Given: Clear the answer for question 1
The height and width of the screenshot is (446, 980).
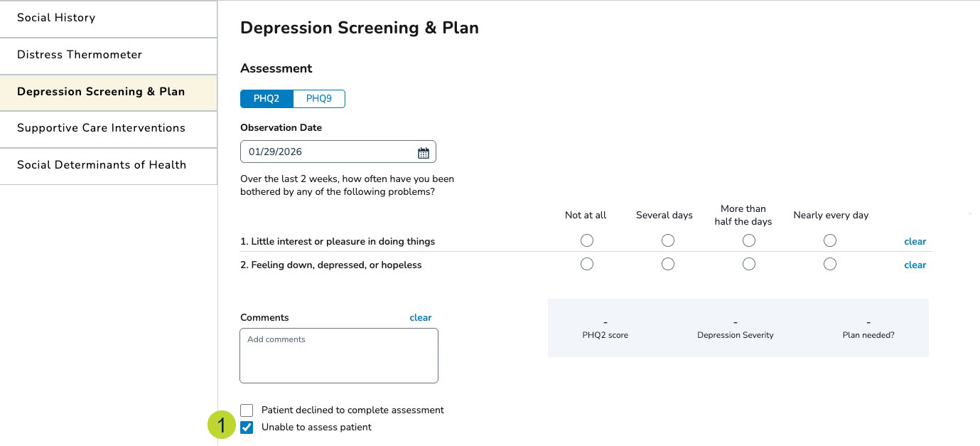Looking at the screenshot, I should 915,242.
